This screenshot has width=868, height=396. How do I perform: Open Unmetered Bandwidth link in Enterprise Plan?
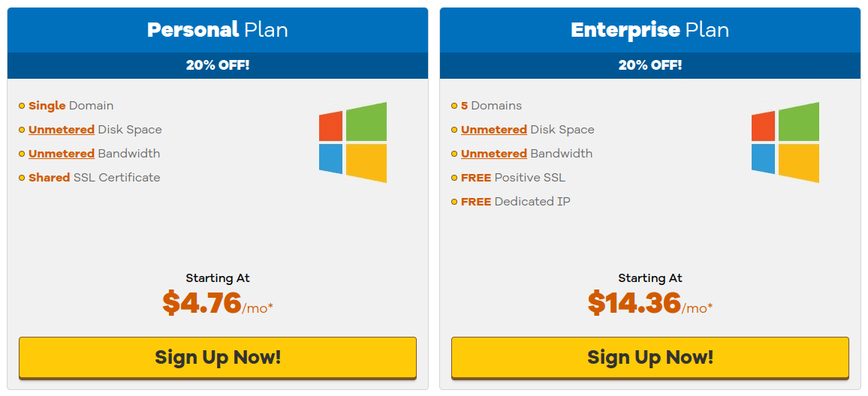494,154
